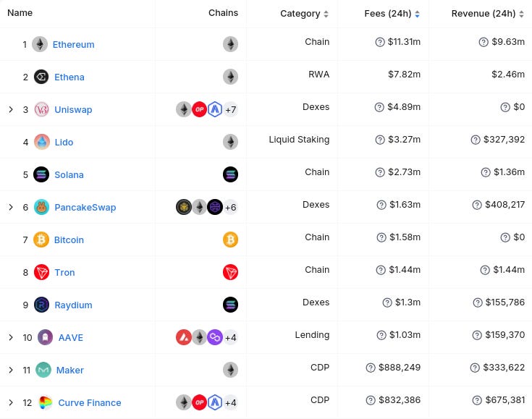Click the Bitcoin logo beside its name
532x419 pixels.
(x=41, y=240)
